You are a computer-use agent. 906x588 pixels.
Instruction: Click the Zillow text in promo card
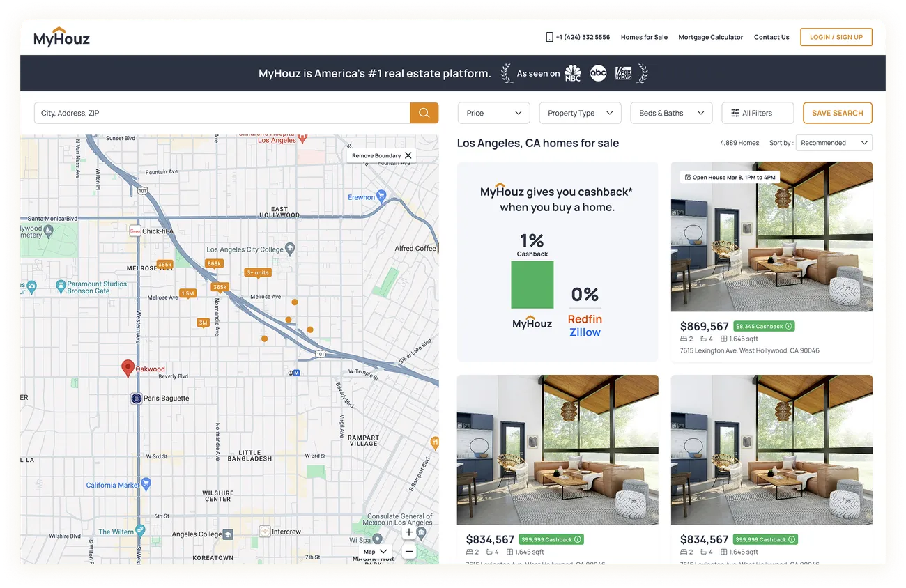click(585, 332)
